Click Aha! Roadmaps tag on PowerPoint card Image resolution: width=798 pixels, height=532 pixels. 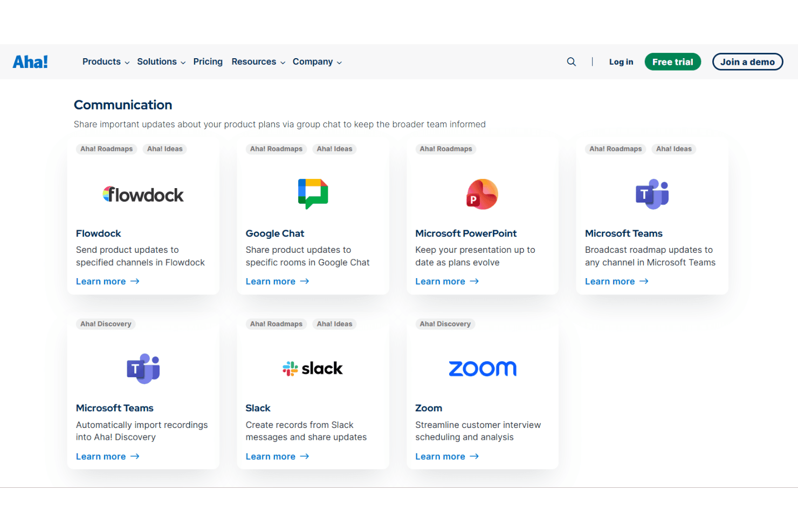tap(446, 149)
